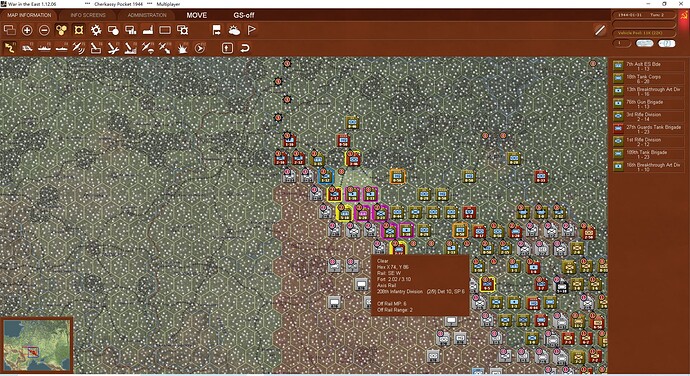Click the factory view icon
Screen dimensions: 690x376
click(x=147, y=30)
